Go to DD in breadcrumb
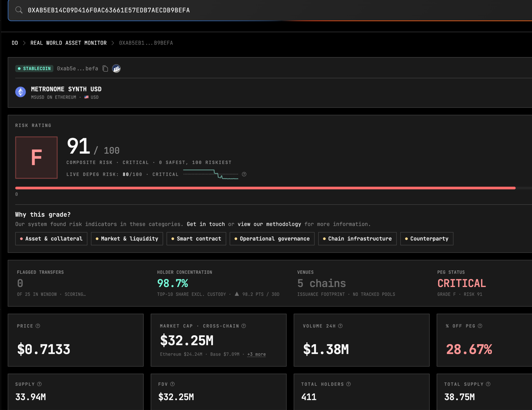This screenshot has height=410, width=532. point(15,43)
